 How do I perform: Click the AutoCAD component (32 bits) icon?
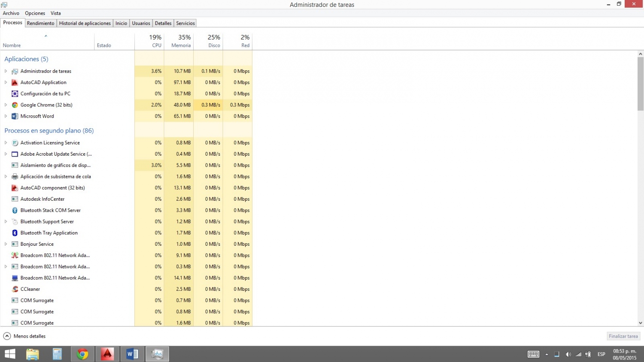coord(15,188)
